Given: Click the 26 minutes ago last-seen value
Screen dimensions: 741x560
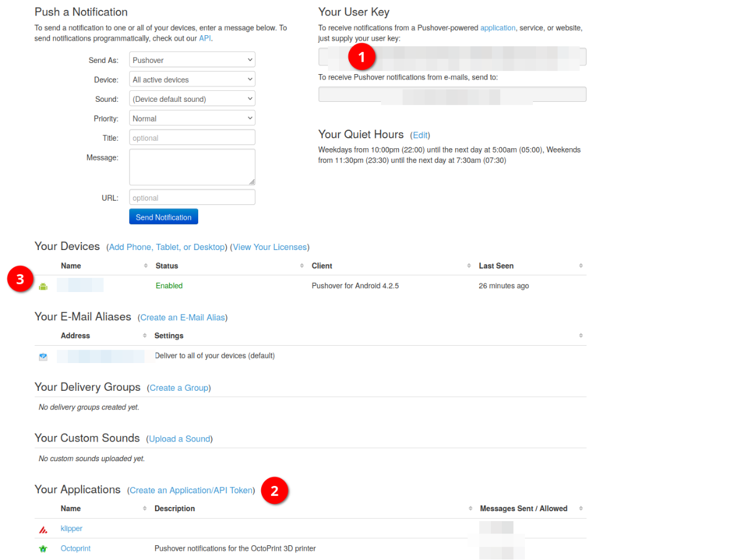Looking at the screenshot, I should click(504, 286).
